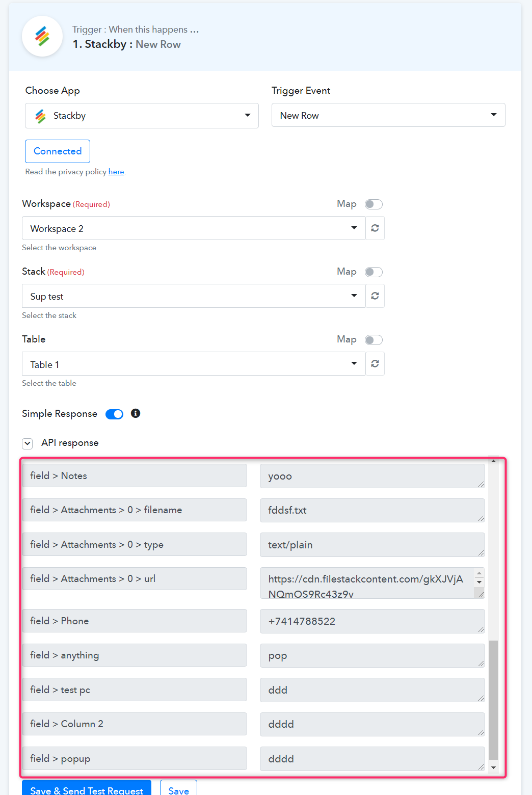This screenshot has width=532, height=795.
Task: Click the API response scrollbar down arrow
Action: coord(493,767)
